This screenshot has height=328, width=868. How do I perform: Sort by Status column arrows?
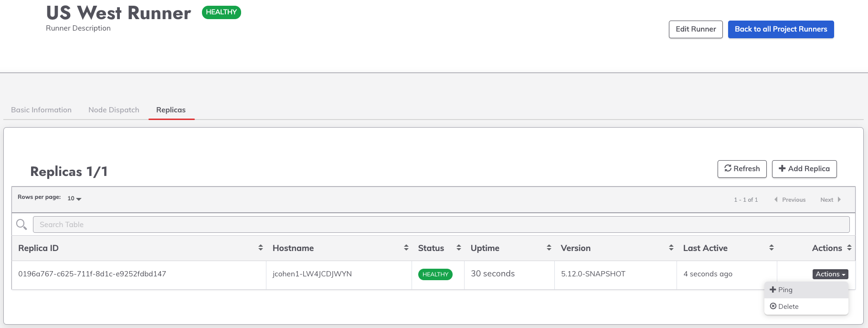coord(459,248)
